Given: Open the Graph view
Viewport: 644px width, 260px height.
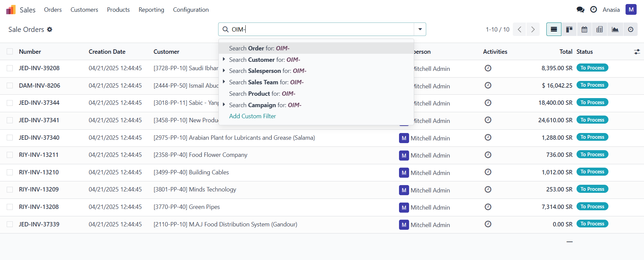Looking at the screenshot, I should 615,30.
